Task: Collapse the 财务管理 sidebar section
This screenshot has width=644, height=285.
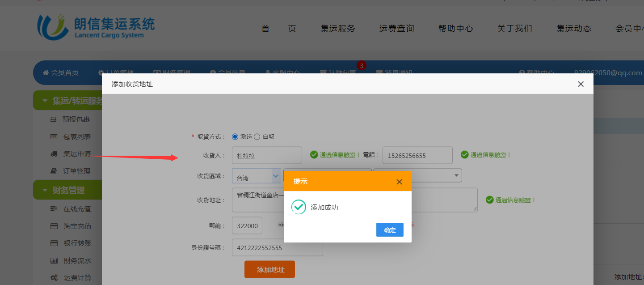Action: [x=45, y=190]
